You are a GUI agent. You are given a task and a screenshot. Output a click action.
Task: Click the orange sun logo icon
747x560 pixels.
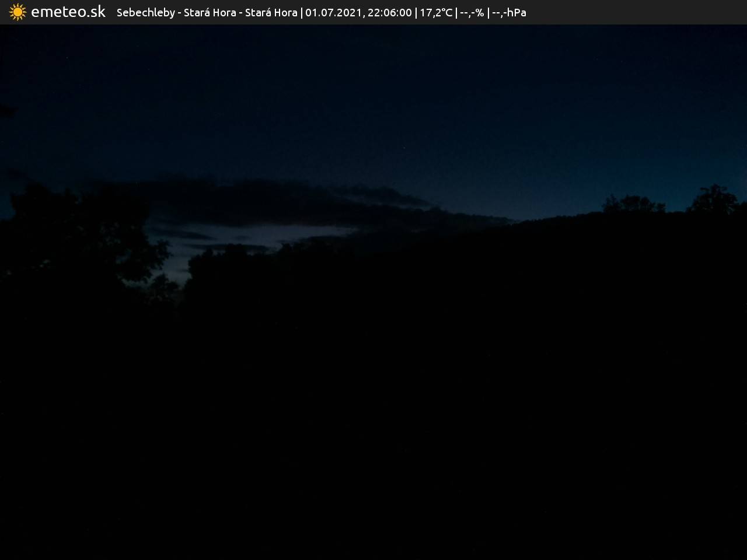18,12
